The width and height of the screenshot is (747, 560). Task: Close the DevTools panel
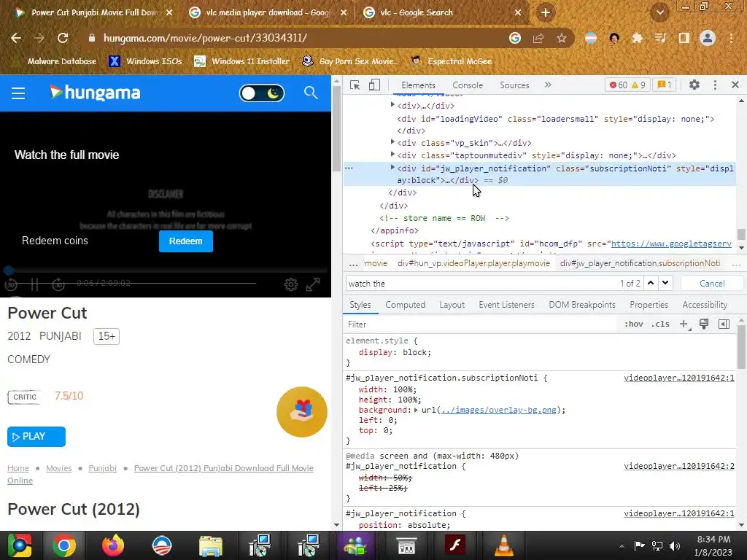pos(735,85)
